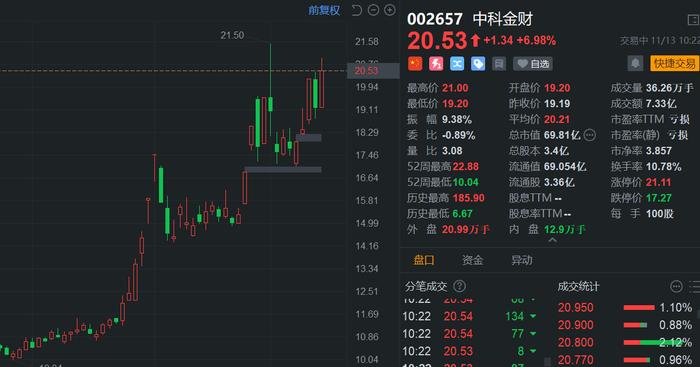Screen dimensions: 700x367
Task: Switch to the 资金 tab
Action: point(472,260)
